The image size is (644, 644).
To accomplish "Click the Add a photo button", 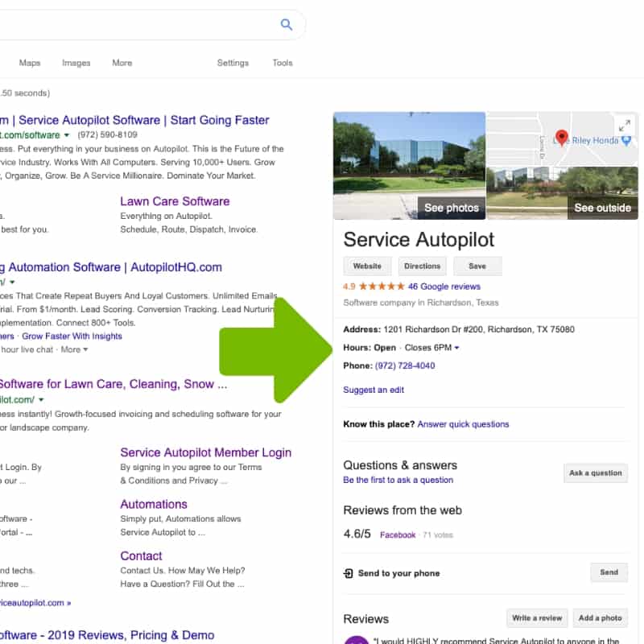I will [x=600, y=618].
